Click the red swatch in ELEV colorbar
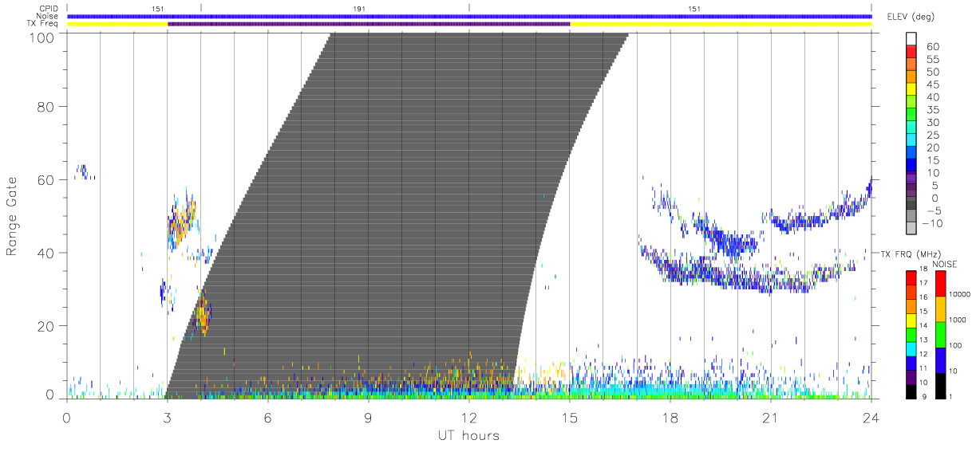This screenshot has width=980, height=452. coord(911,52)
